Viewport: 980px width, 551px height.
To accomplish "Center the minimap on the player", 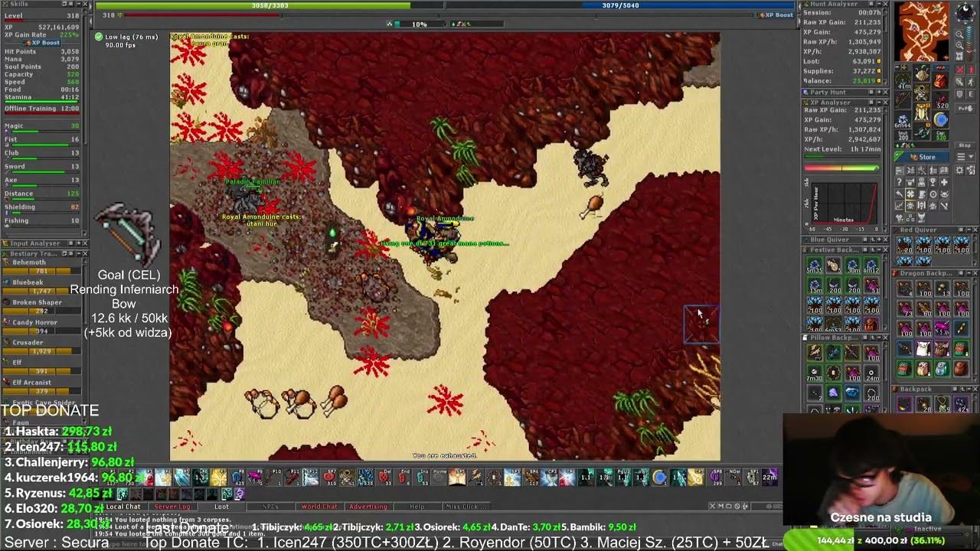I will (960, 57).
